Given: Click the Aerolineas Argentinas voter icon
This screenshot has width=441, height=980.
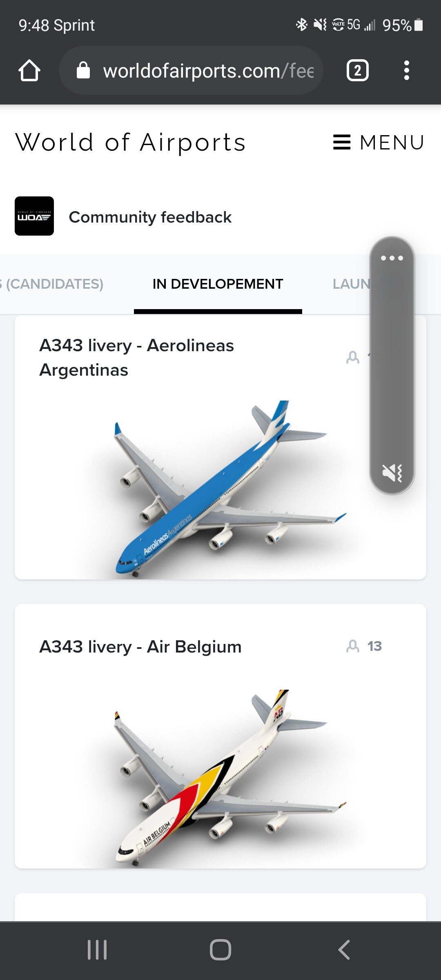Looking at the screenshot, I should (353, 357).
